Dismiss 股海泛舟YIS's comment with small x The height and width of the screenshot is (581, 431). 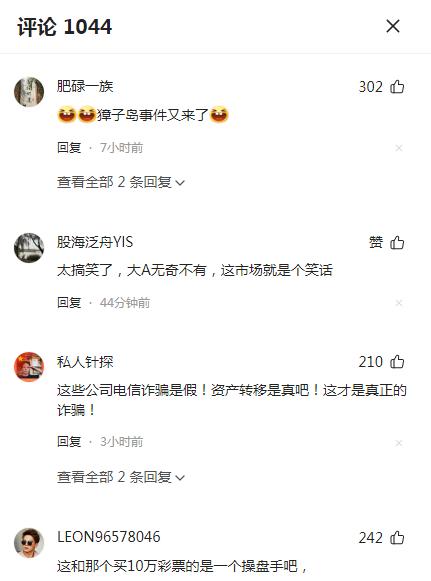click(399, 303)
